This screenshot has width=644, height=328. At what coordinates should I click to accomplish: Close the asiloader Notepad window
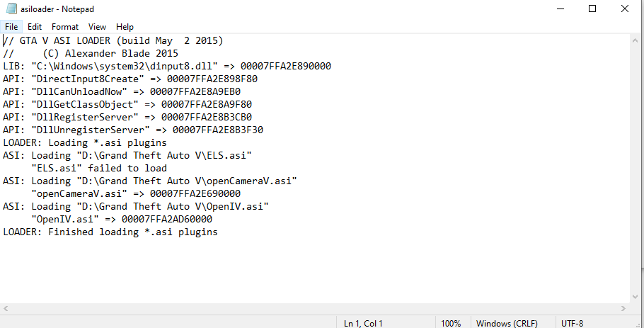point(626,9)
